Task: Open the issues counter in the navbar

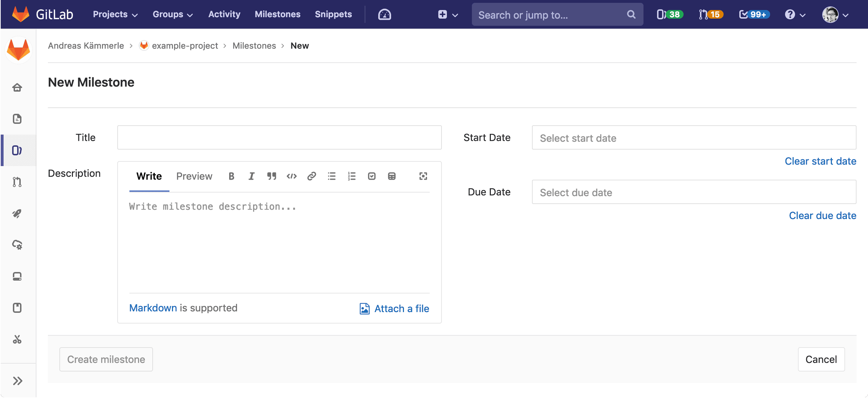Action: (x=669, y=14)
